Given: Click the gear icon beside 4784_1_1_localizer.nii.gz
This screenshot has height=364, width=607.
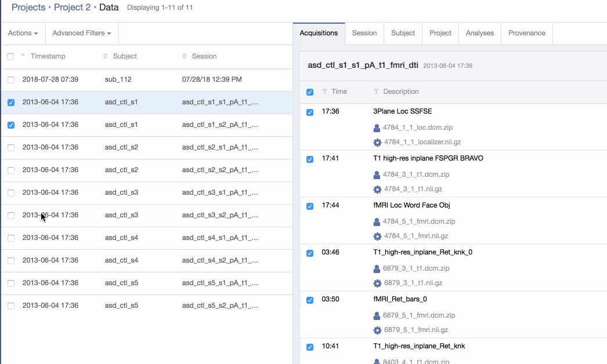Looking at the screenshot, I should tap(377, 142).
